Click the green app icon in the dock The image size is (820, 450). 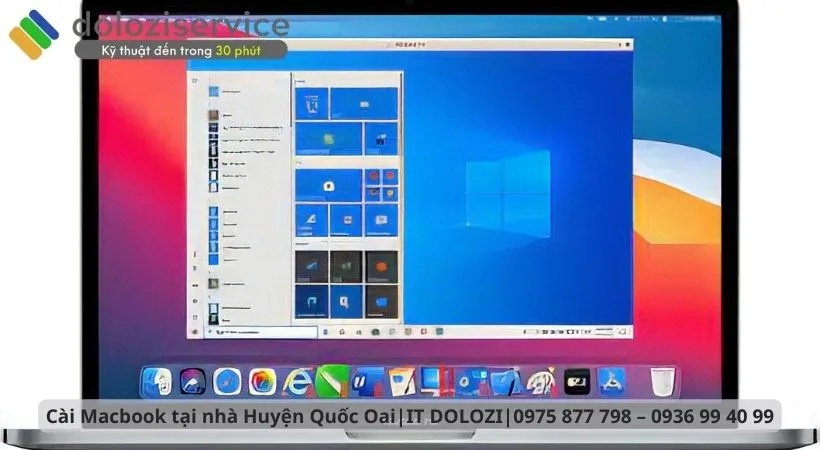coord(332,381)
